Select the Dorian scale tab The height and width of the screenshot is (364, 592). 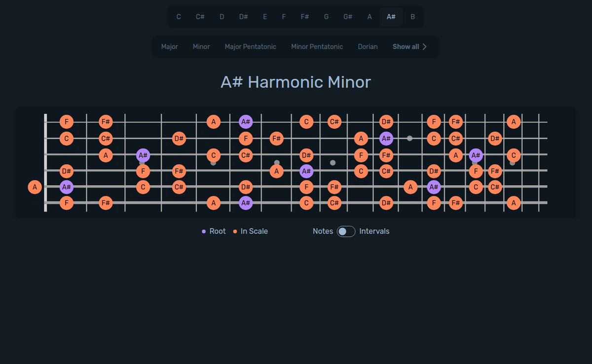pyautogui.click(x=368, y=46)
